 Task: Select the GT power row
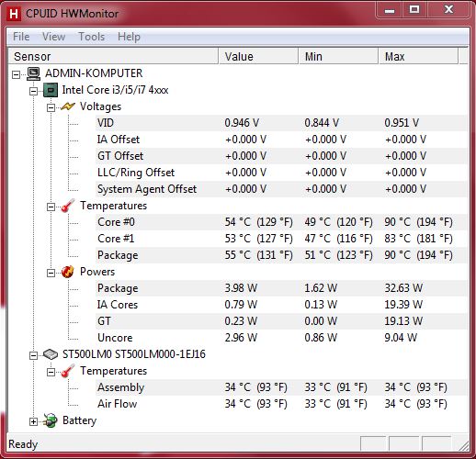282,321
